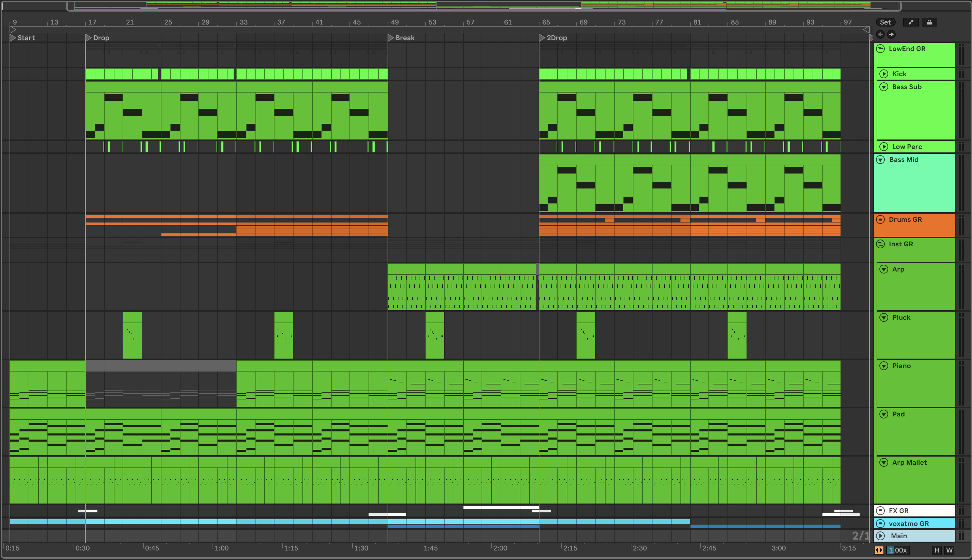Collapse the Arp Mallet track
This screenshot has height=560, width=972.
[x=884, y=462]
